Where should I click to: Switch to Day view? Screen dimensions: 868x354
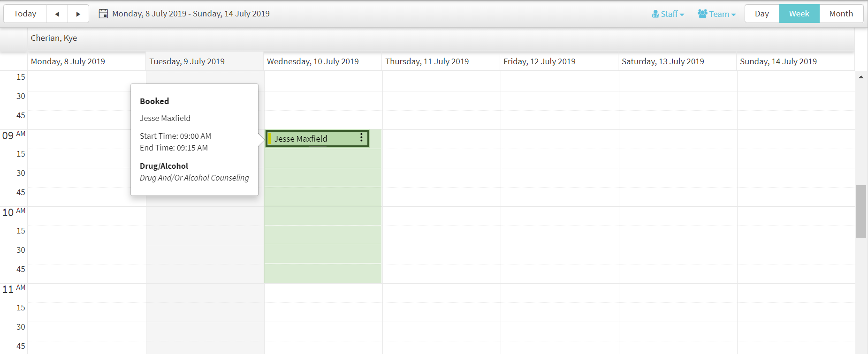pos(761,14)
